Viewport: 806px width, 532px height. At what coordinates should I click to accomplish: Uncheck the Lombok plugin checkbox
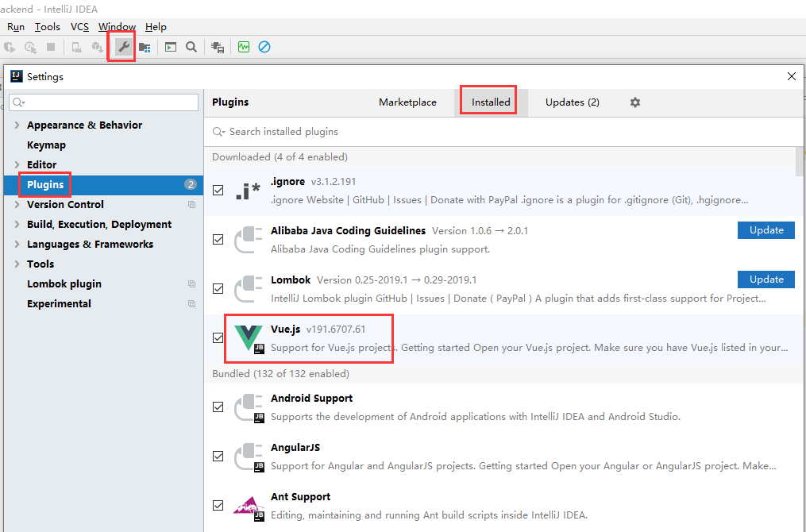[x=218, y=289]
